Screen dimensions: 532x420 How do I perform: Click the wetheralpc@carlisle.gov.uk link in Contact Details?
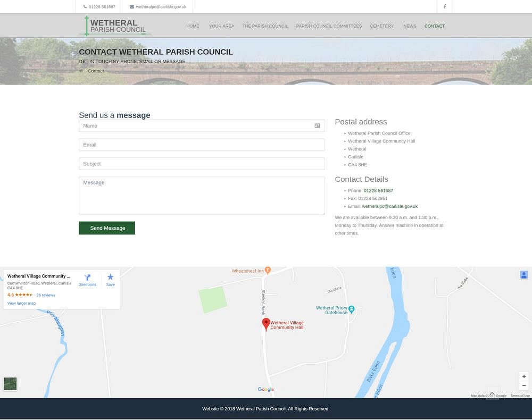coord(389,206)
